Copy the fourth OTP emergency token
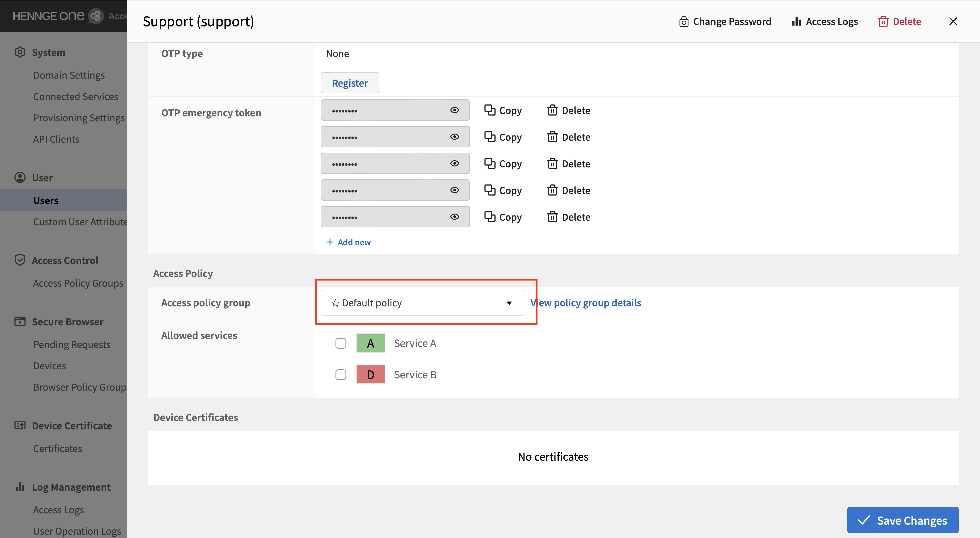 [x=503, y=190]
